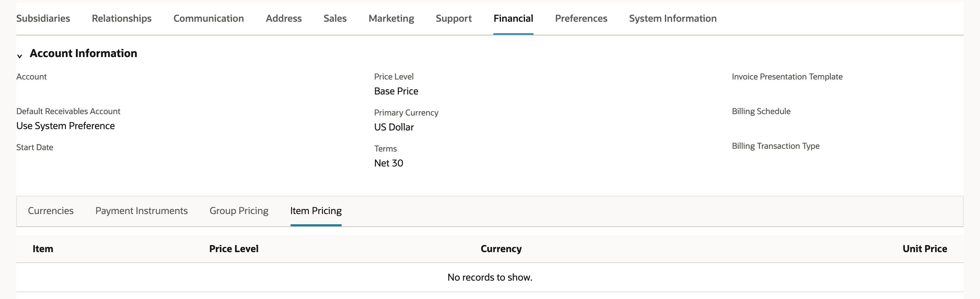Screen dimensions: 980x299
Task: Click the Net 30 terms value
Action: click(388, 163)
